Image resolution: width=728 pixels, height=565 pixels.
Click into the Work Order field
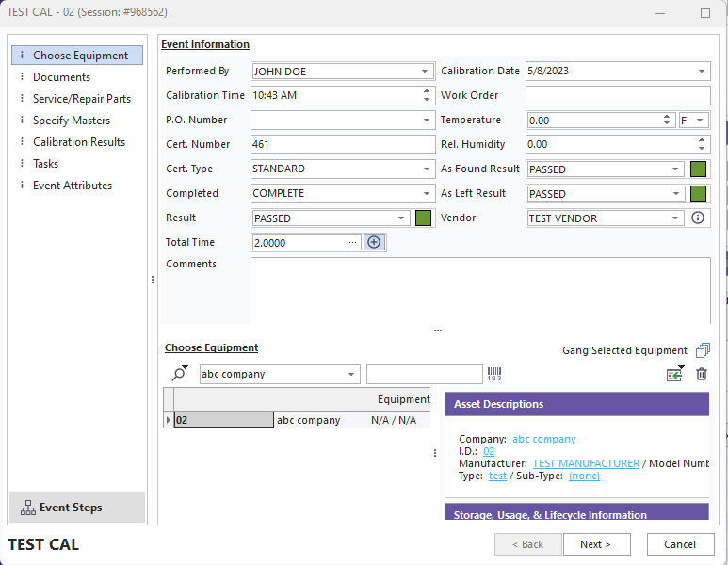[x=617, y=96]
